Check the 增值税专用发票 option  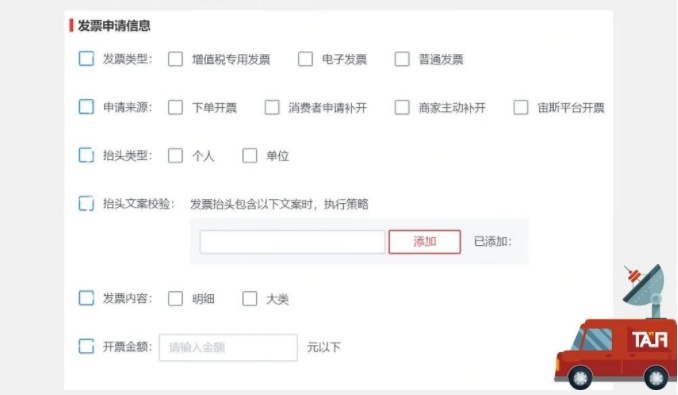(x=175, y=59)
